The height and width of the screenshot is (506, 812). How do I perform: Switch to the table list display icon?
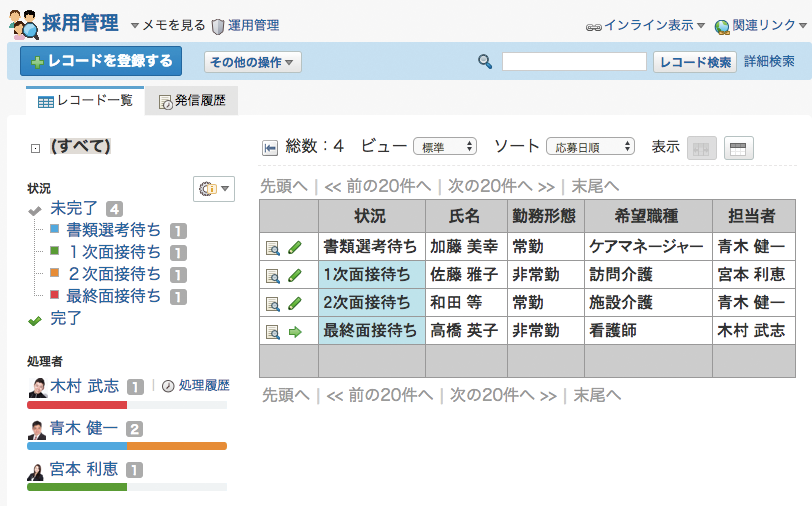coord(738,149)
